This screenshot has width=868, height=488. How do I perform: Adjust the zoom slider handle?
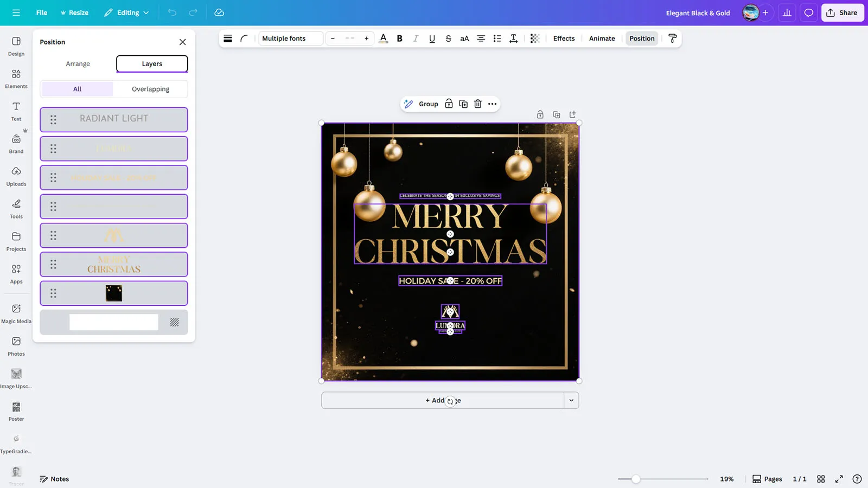pos(636,479)
